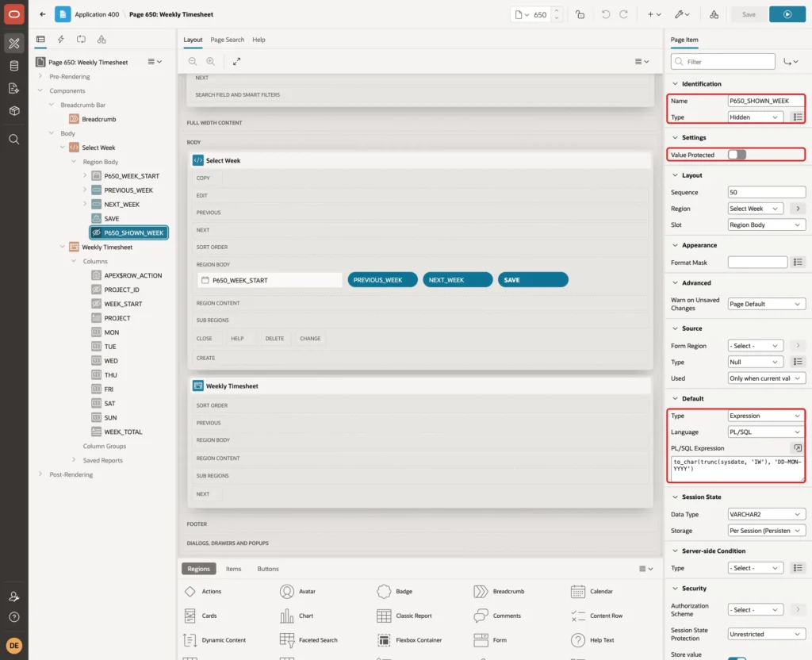Open help question mark icon

tap(14, 617)
